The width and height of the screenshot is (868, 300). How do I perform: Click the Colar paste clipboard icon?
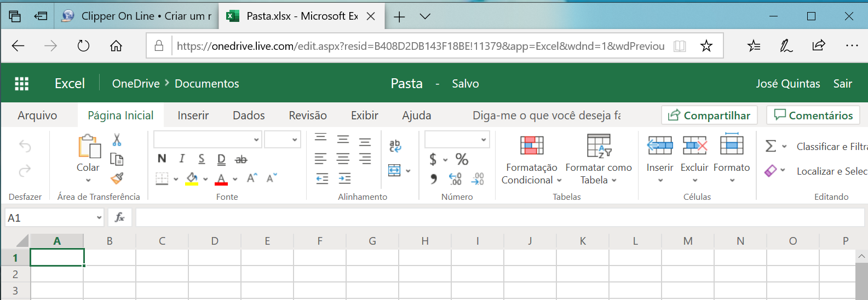(89, 147)
